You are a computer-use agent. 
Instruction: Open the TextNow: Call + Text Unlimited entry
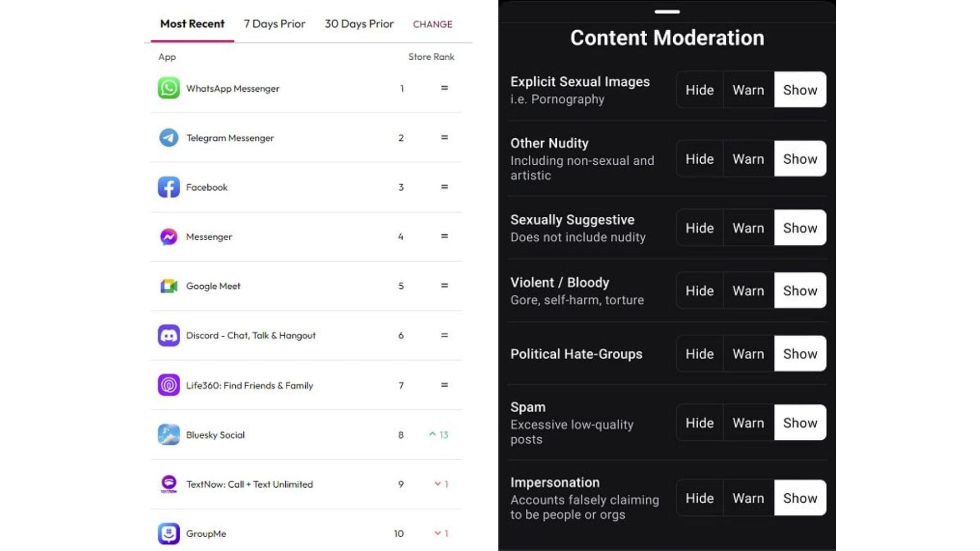coord(249,484)
